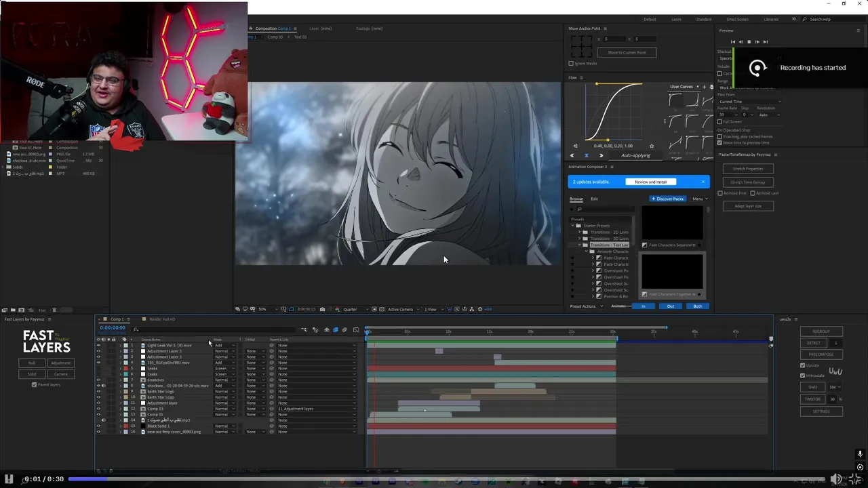Expand Transitions - 2D Layer preset folder
The width and height of the screenshot is (868, 488).
(x=579, y=232)
